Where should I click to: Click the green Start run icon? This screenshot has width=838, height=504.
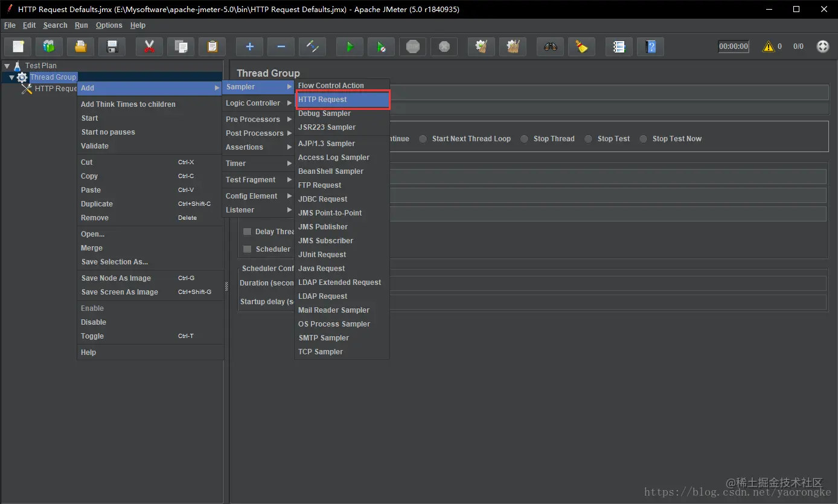click(x=350, y=46)
